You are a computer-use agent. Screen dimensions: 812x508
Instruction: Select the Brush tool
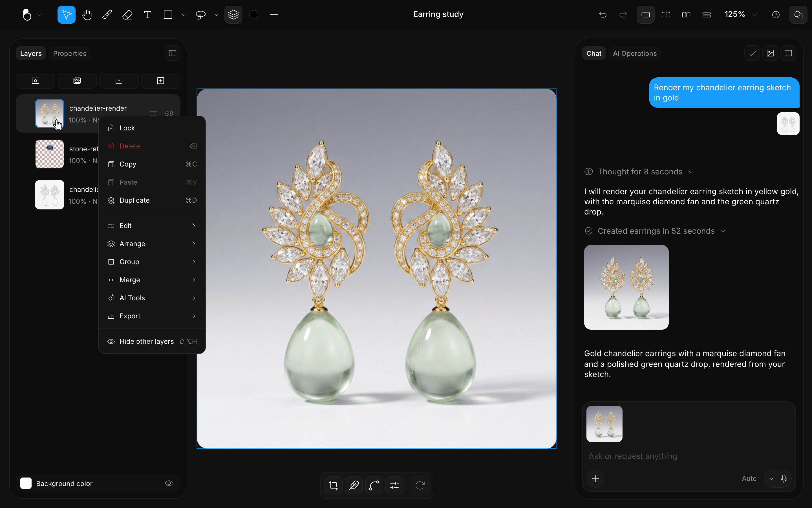[x=107, y=15]
